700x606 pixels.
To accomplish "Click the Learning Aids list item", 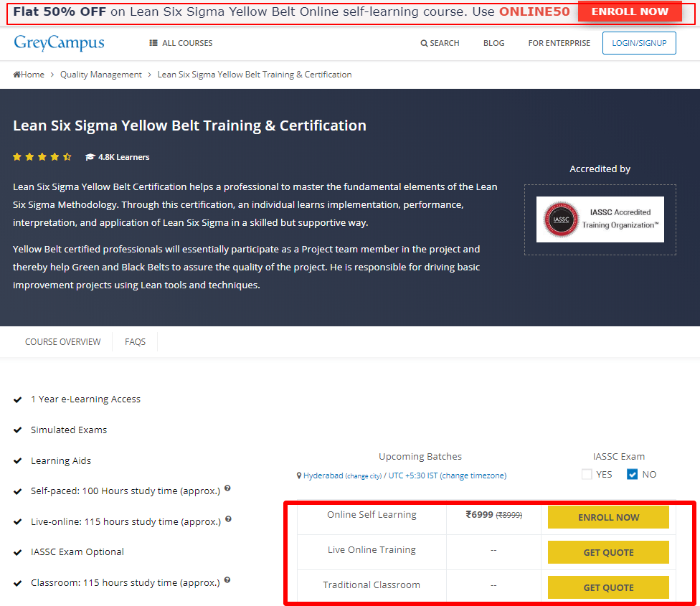I will [x=61, y=461].
